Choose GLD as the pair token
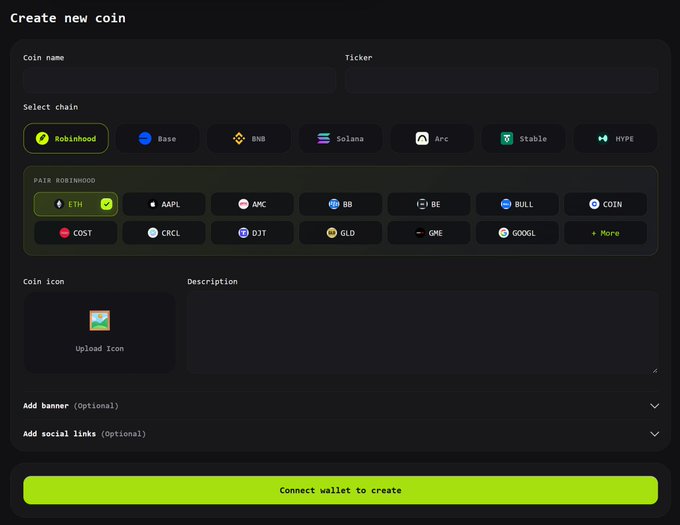The width and height of the screenshot is (680, 525). click(340, 233)
